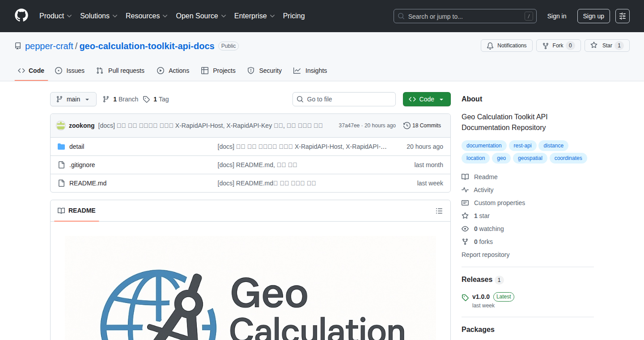Screen dimensions: 644x340
Task: Open the Projects tab
Action: 218,71
